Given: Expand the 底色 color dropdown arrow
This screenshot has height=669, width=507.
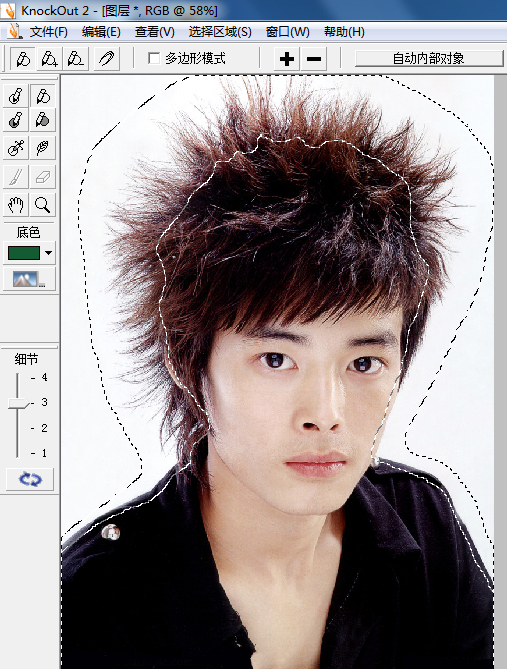Looking at the screenshot, I should [49, 253].
